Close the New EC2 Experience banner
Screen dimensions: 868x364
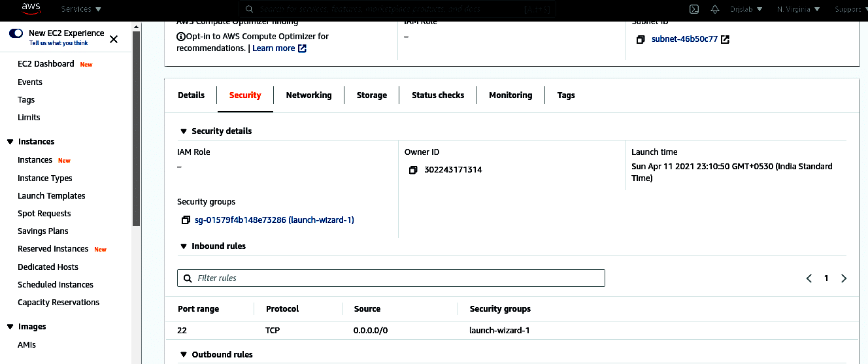(x=114, y=39)
